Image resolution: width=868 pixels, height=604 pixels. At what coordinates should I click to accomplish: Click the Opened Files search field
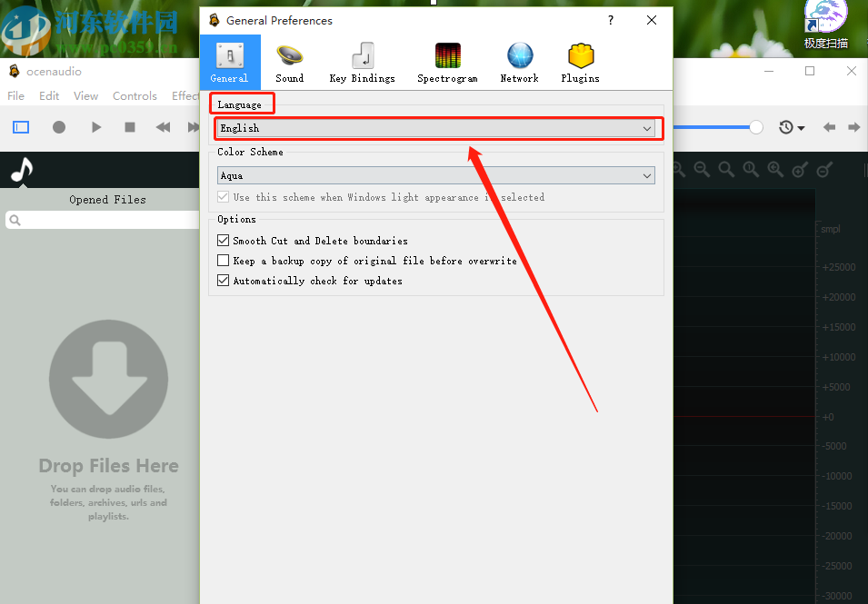tap(103, 220)
